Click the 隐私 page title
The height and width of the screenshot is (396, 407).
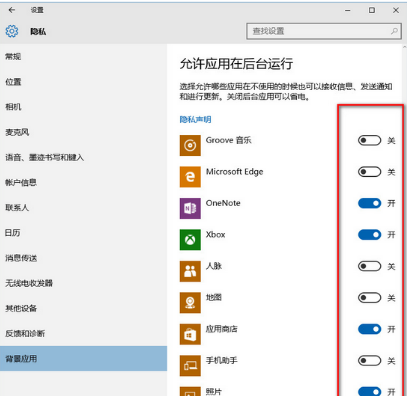point(38,32)
